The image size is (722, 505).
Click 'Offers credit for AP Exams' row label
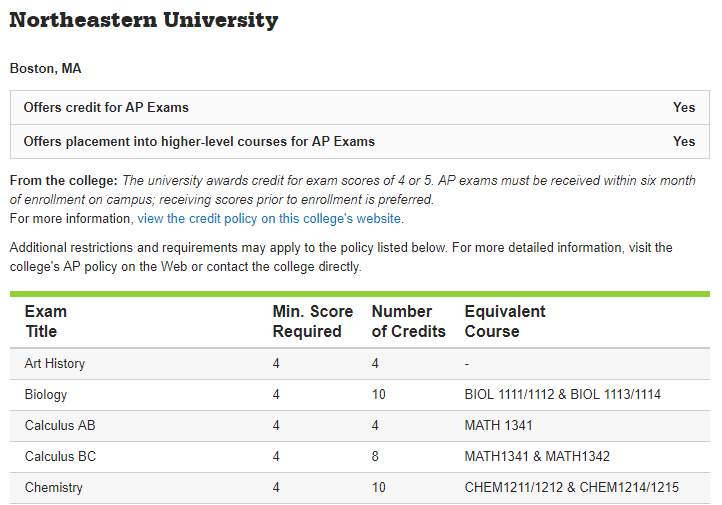(106, 107)
